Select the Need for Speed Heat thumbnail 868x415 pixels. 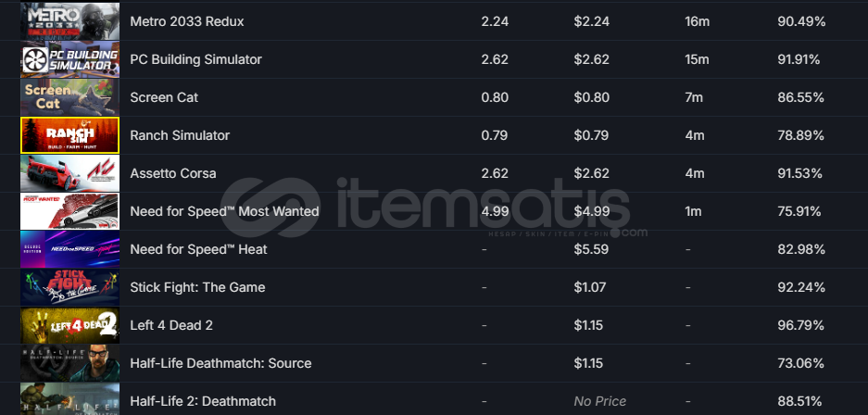70,249
